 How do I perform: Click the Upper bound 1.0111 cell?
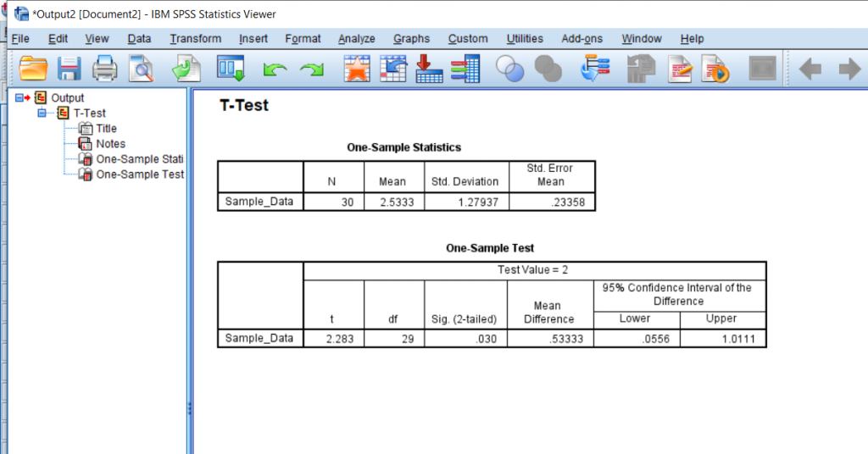[x=723, y=339]
